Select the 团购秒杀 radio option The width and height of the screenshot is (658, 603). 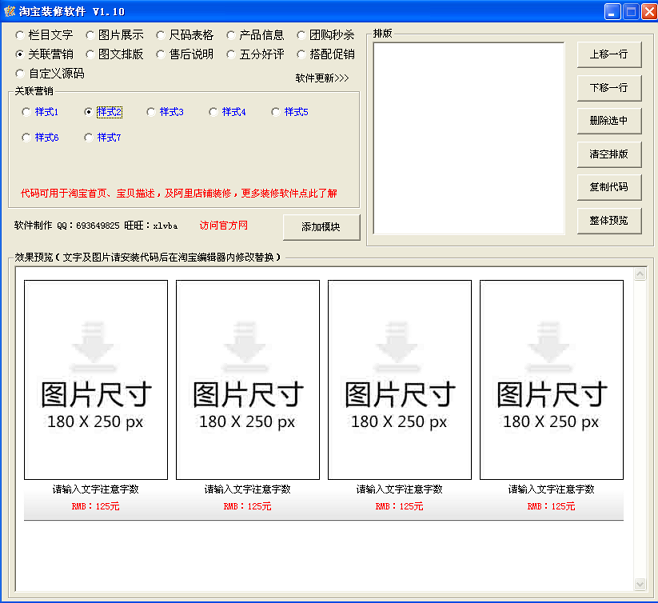302,35
